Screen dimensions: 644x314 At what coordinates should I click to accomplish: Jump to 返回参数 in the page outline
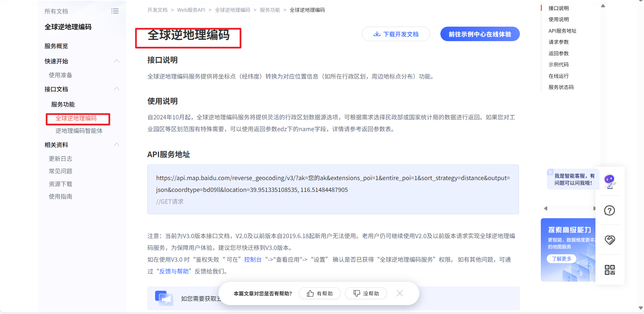click(x=559, y=54)
